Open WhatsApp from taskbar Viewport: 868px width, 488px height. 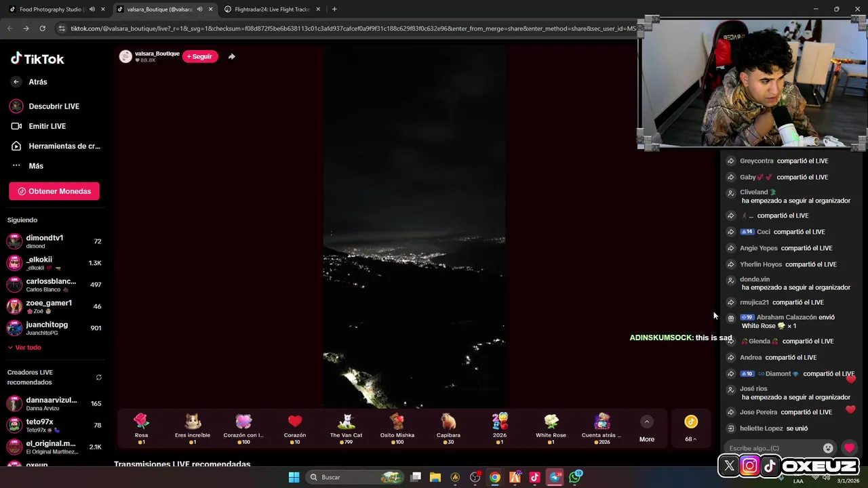pos(575,477)
